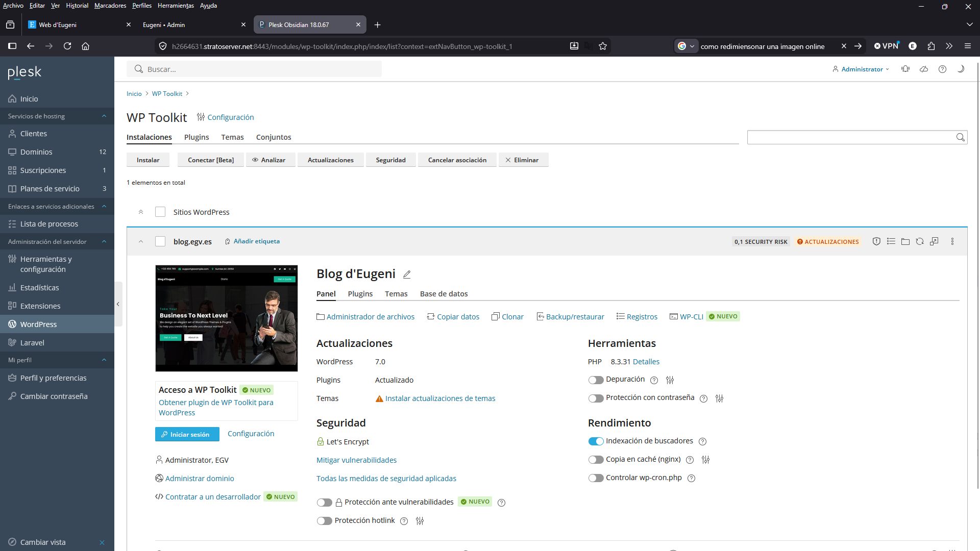The width and height of the screenshot is (980, 551).
Task: Collapse the Plesk sidebar with the arrow handle
Action: (x=118, y=304)
